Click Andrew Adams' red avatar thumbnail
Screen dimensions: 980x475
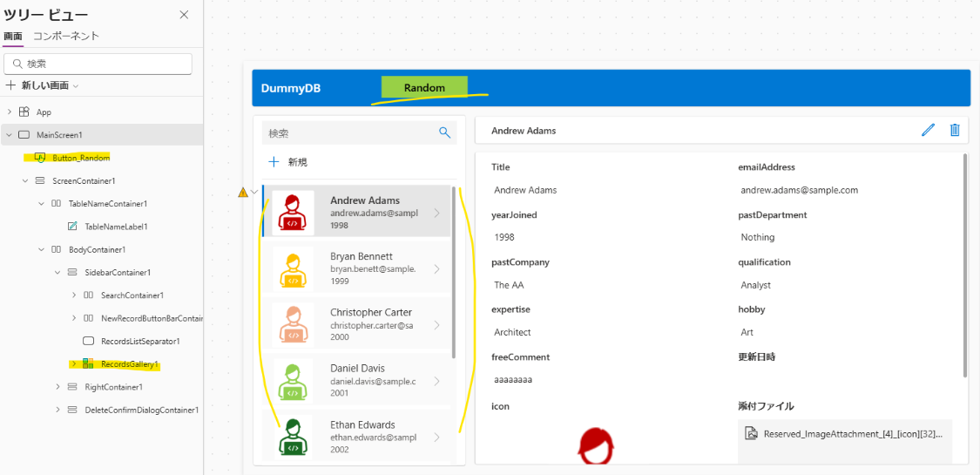(x=293, y=213)
